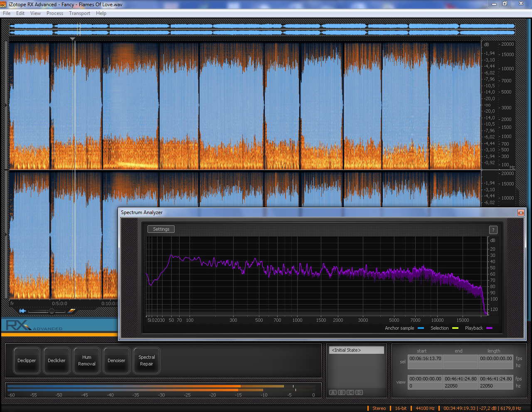The width and height of the screenshot is (532, 412).
Task: Click the Spectrum Analyzer Settings button
Action: (x=161, y=229)
